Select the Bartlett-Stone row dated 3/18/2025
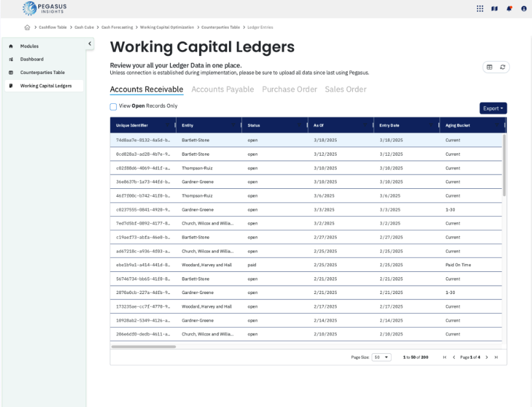Screen dimensions: 532x407 (x=260, y=140)
